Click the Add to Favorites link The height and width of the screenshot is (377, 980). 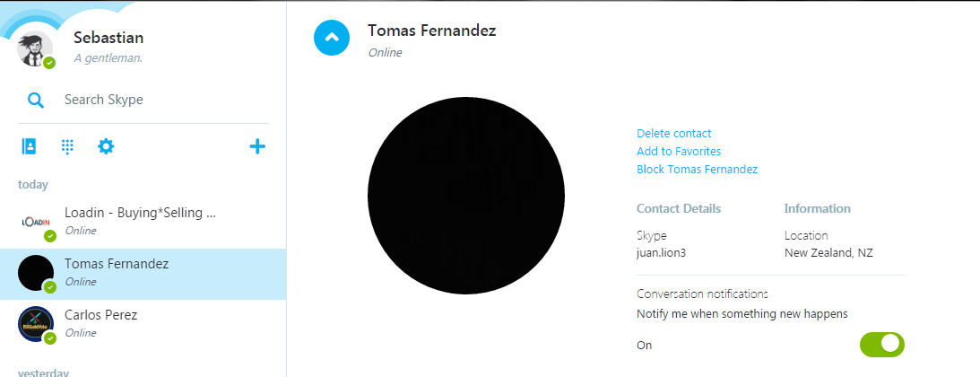[679, 152]
